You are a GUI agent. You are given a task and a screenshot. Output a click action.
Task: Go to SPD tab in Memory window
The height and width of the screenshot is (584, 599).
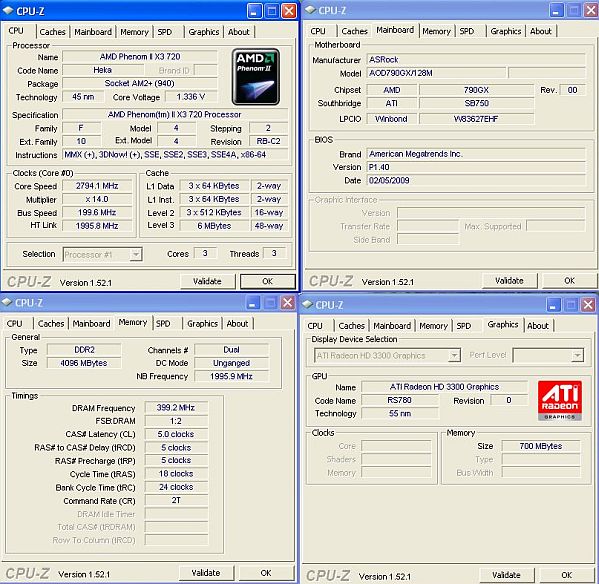[x=163, y=324]
